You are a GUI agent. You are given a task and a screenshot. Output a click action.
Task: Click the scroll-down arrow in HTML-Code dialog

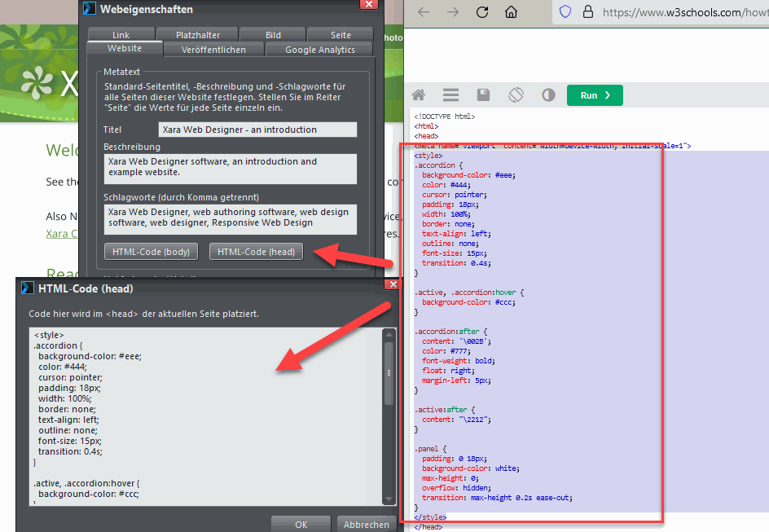point(389,499)
